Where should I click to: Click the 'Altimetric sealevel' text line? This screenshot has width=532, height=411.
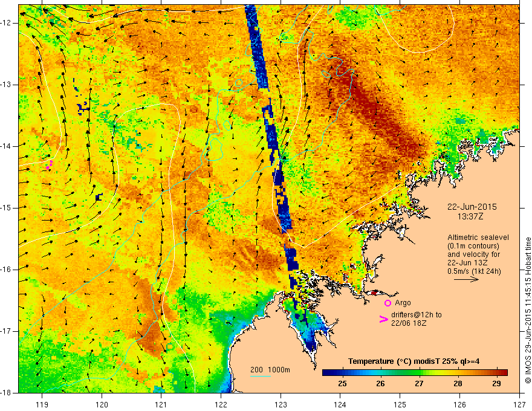478,238
